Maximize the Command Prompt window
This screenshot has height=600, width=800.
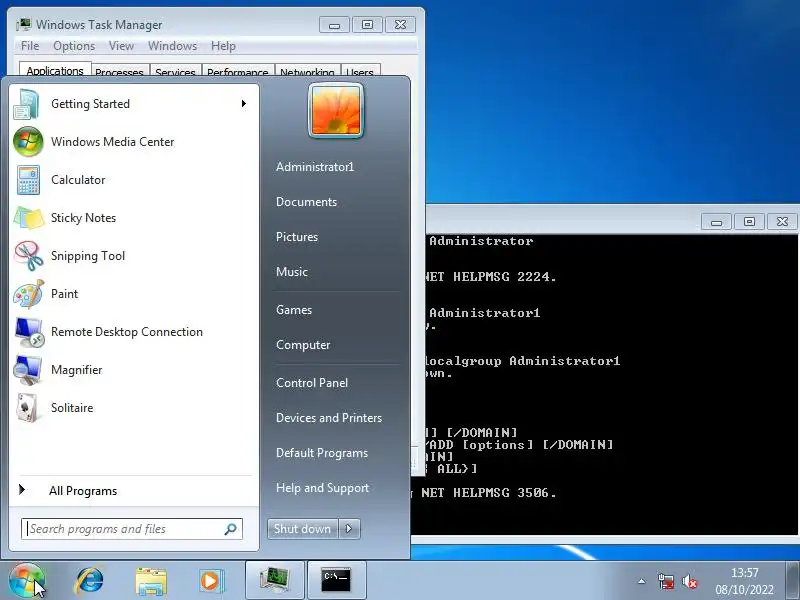coord(749,222)
